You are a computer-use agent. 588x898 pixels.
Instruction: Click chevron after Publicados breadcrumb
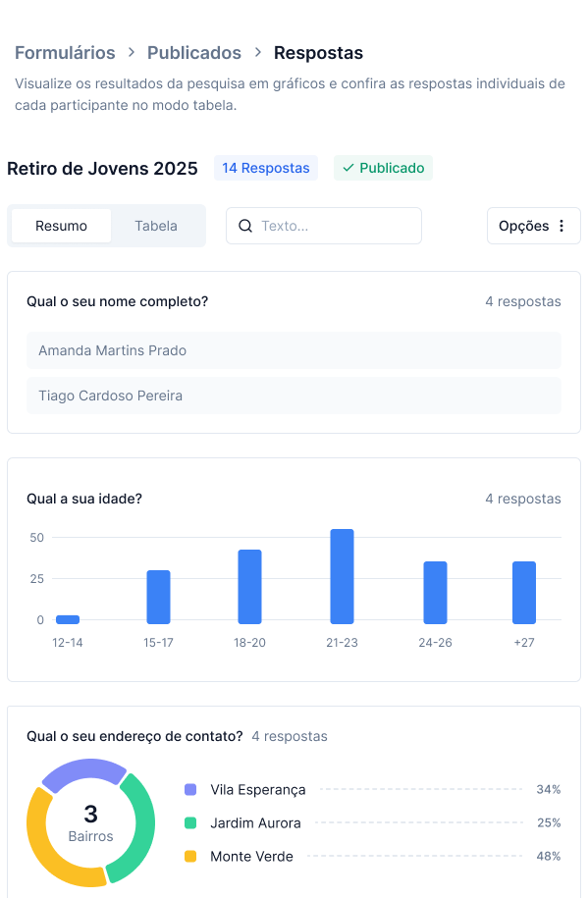point(258,52)
